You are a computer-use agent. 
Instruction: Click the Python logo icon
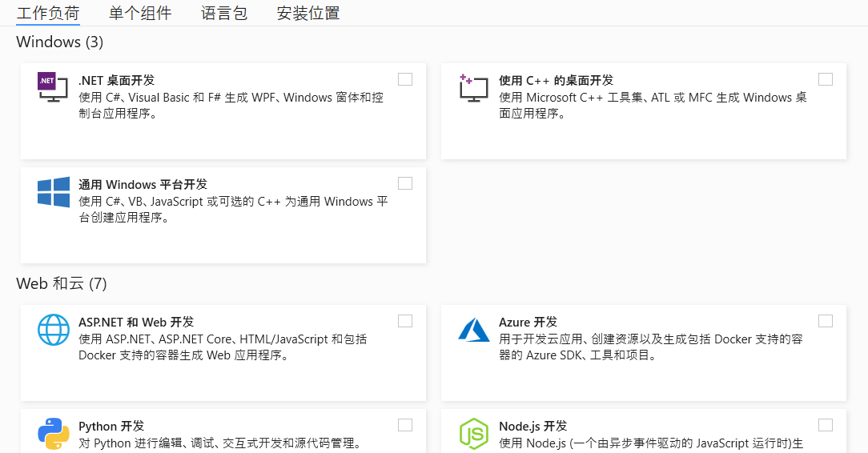[x=54, y=434]
